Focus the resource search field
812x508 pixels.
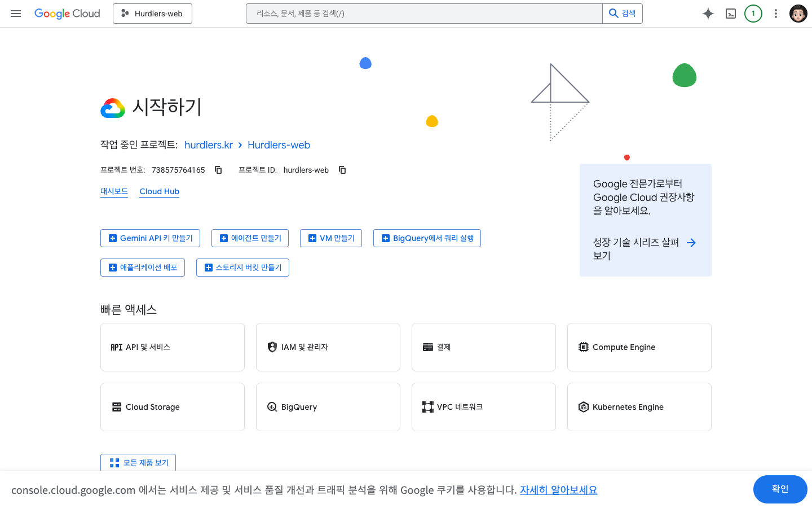tap(424, 14)
